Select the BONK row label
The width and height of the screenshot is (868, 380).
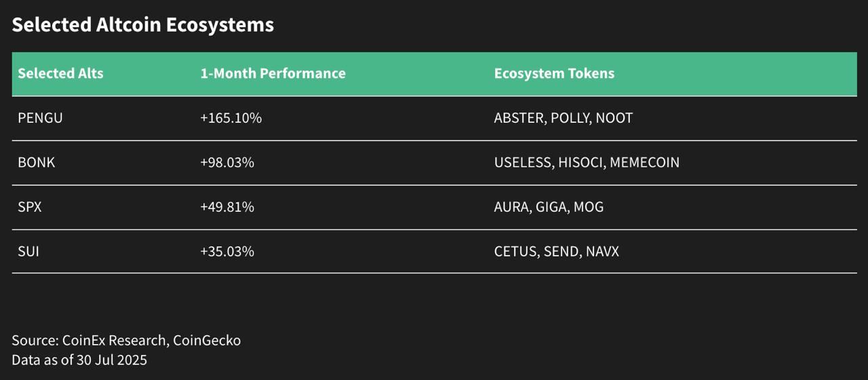(x=36, y=163)
